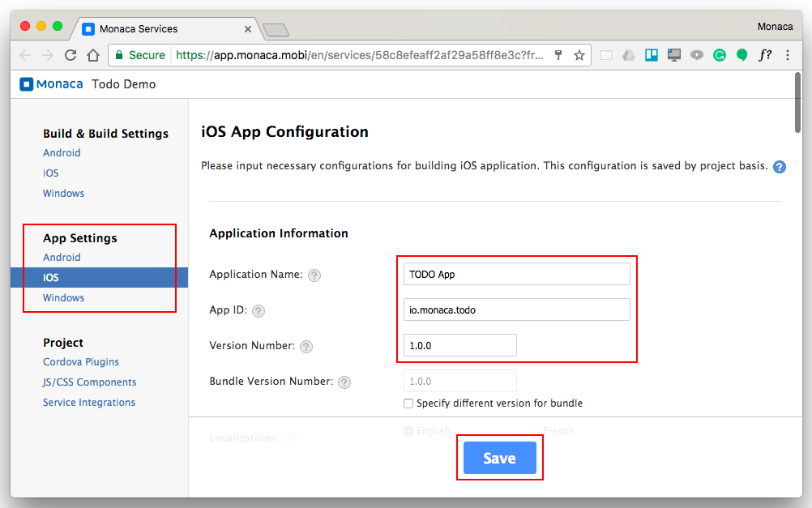Check the French localization checkbox
The image size is (812, 508).
tap(535, 431)
